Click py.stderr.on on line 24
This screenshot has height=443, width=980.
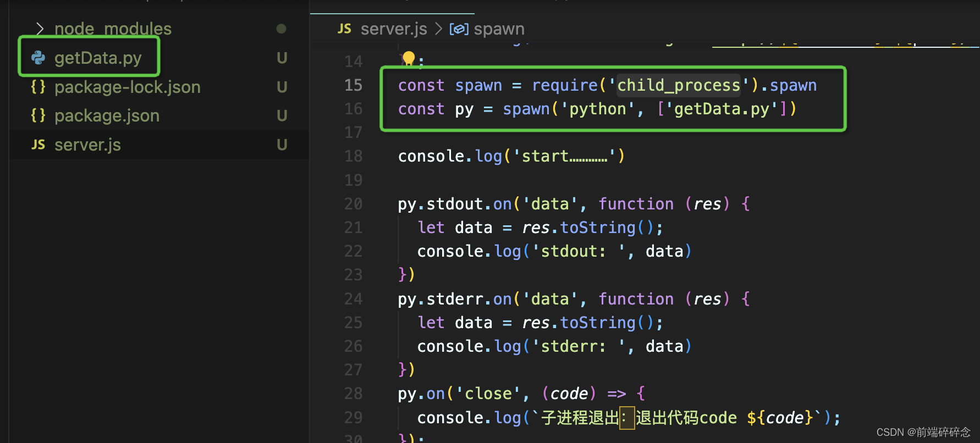click(x=455, y=299)
